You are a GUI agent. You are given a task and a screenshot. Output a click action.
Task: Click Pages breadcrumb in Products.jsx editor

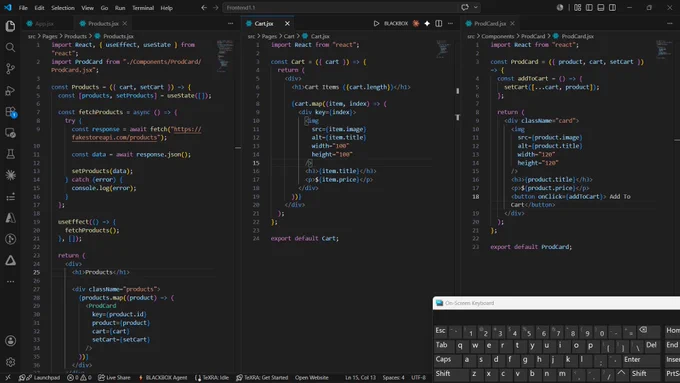49,36
